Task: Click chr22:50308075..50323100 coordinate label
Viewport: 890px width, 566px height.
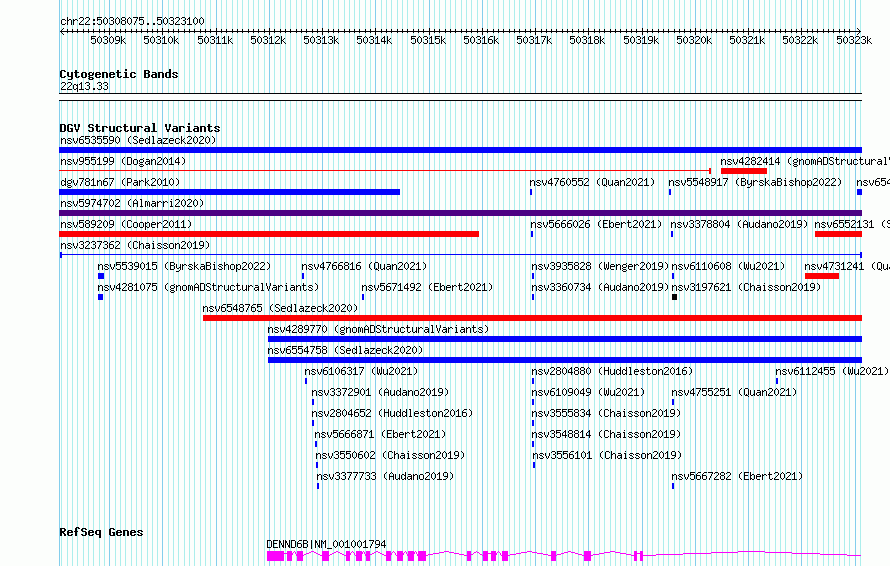Action: (132, 22)
